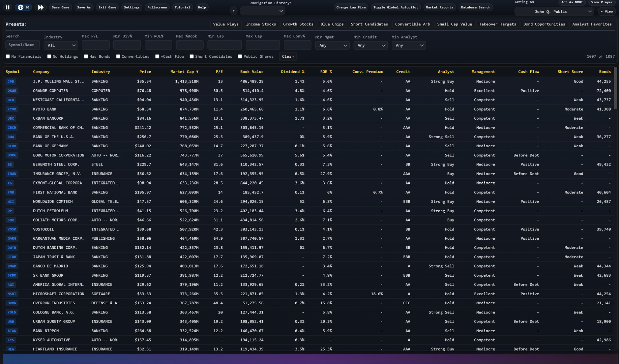Viewport: 619px width, 364px height.
Task: Pause the game simulation
Action: (7, 7)
